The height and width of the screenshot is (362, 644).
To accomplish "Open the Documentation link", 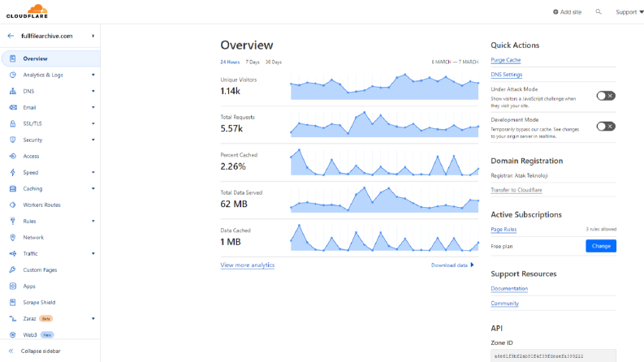I will click(x=509, y=288).
